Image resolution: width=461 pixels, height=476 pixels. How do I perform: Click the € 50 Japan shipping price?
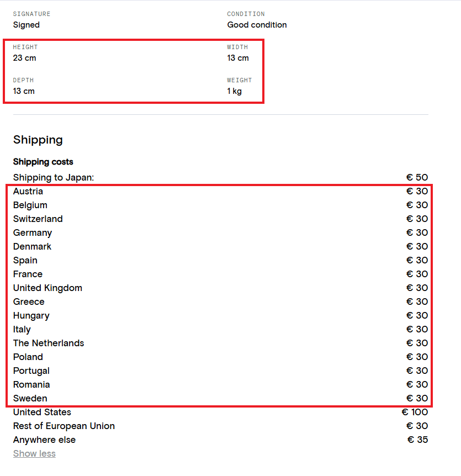(417, 177)
